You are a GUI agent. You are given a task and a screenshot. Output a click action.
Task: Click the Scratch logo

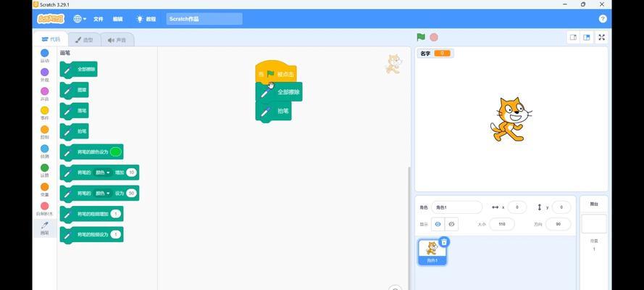[51, 19]
